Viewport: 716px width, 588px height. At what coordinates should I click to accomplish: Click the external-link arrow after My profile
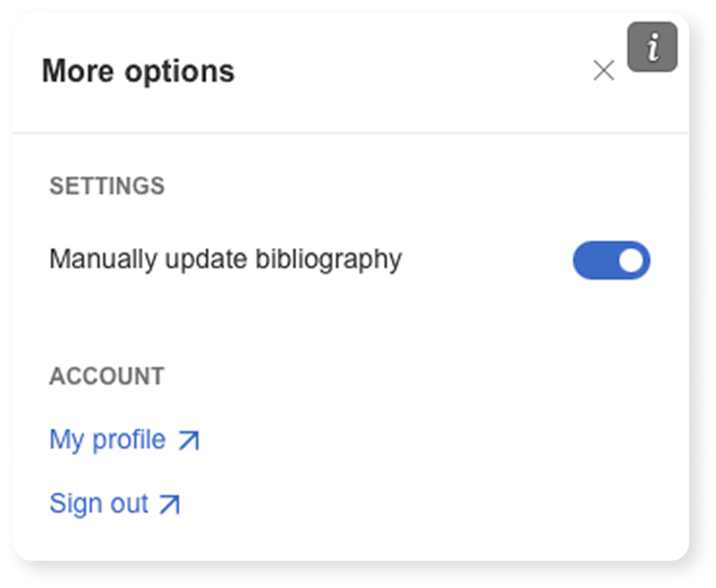(188, 440)
